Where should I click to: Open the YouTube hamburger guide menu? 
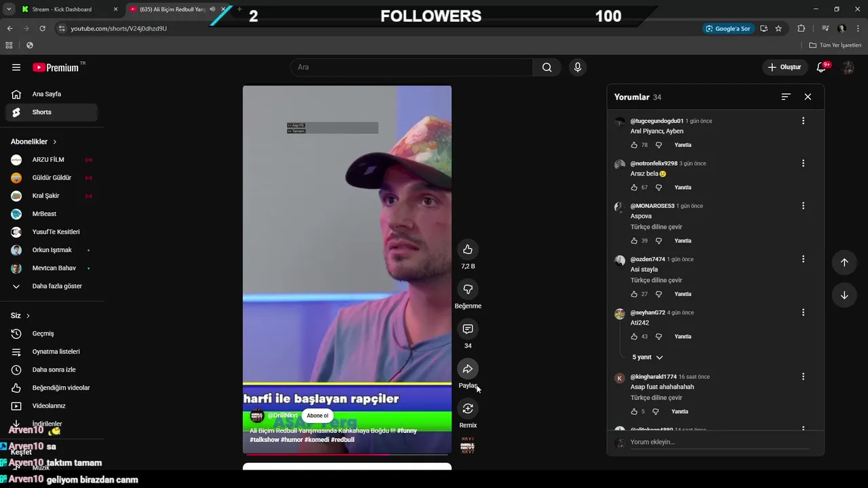(16, 67)
